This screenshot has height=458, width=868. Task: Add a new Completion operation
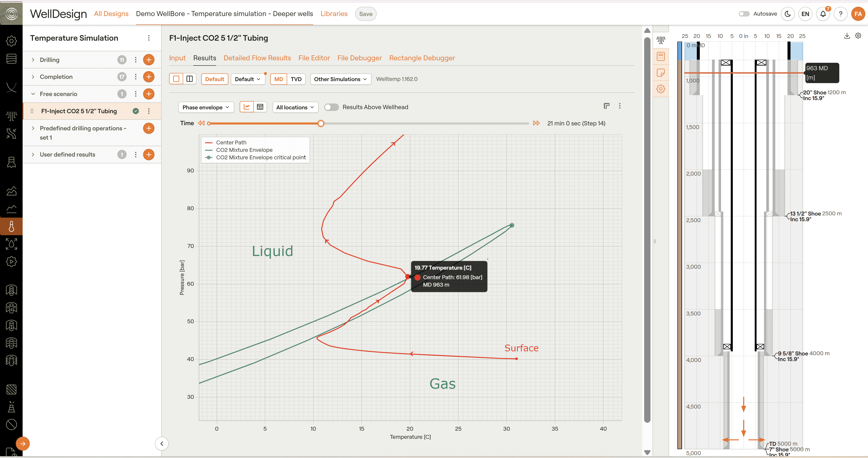[149, 77]
